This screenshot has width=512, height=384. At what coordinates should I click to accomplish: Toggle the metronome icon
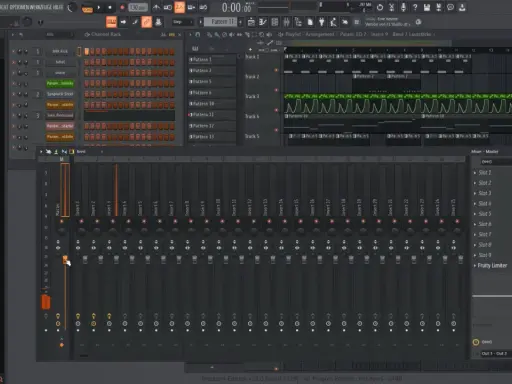click(x=156, y=7)
